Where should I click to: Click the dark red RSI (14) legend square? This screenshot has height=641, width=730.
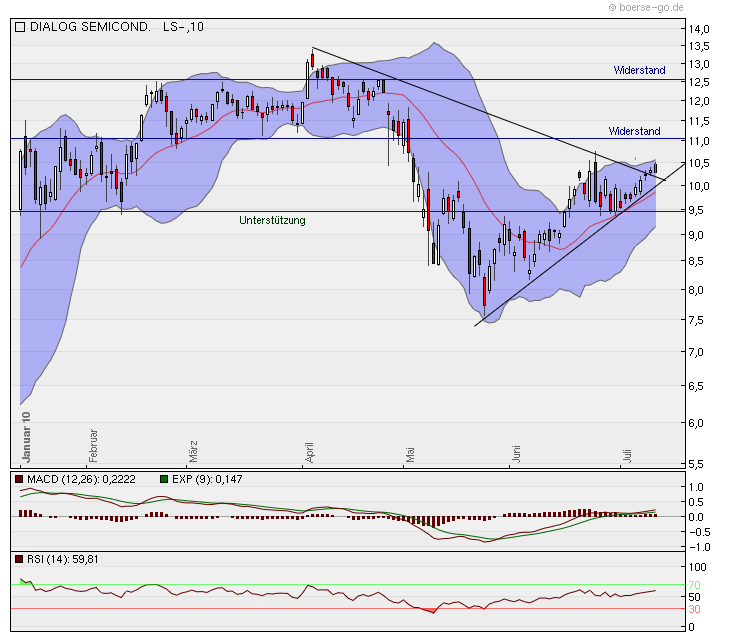coord(19,559)
